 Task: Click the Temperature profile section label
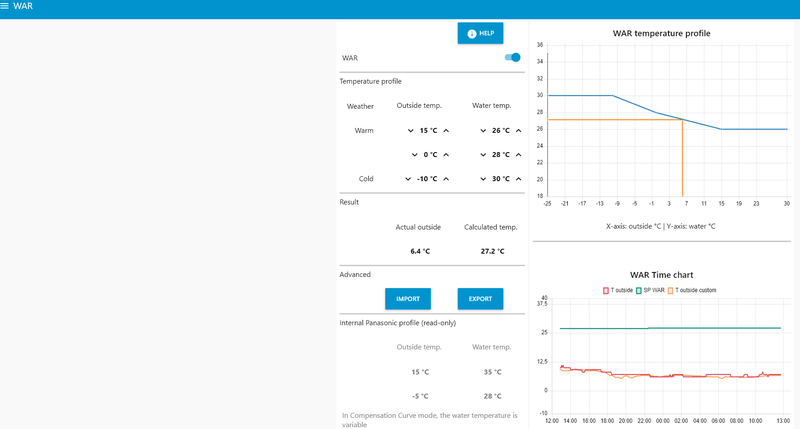click(x=370, y=82)
